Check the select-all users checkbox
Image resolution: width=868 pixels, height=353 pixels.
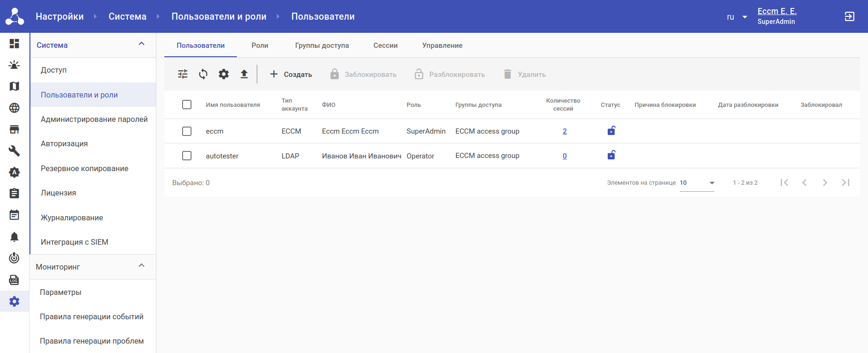pos(187,105)
